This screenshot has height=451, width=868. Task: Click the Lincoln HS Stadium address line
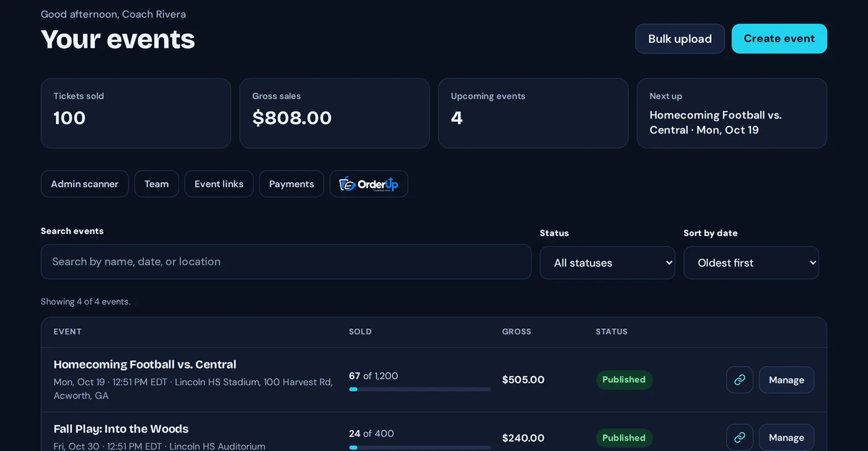tap(193, 389)
